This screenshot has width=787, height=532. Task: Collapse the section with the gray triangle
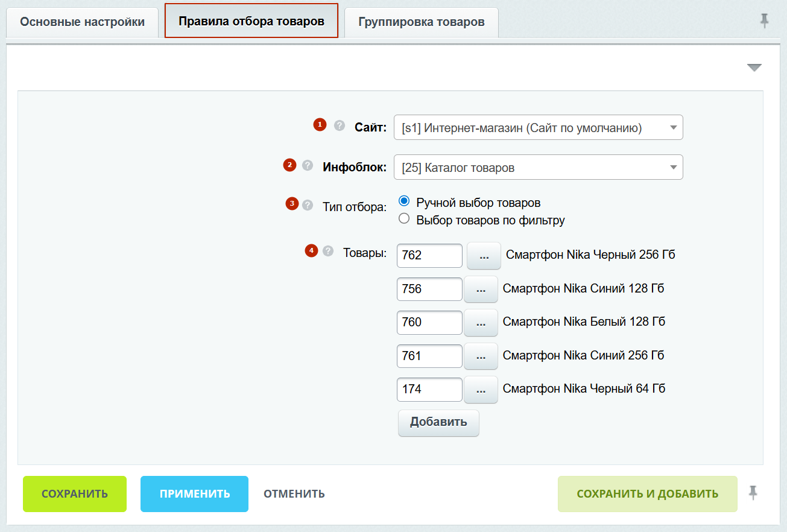[754, 68]
